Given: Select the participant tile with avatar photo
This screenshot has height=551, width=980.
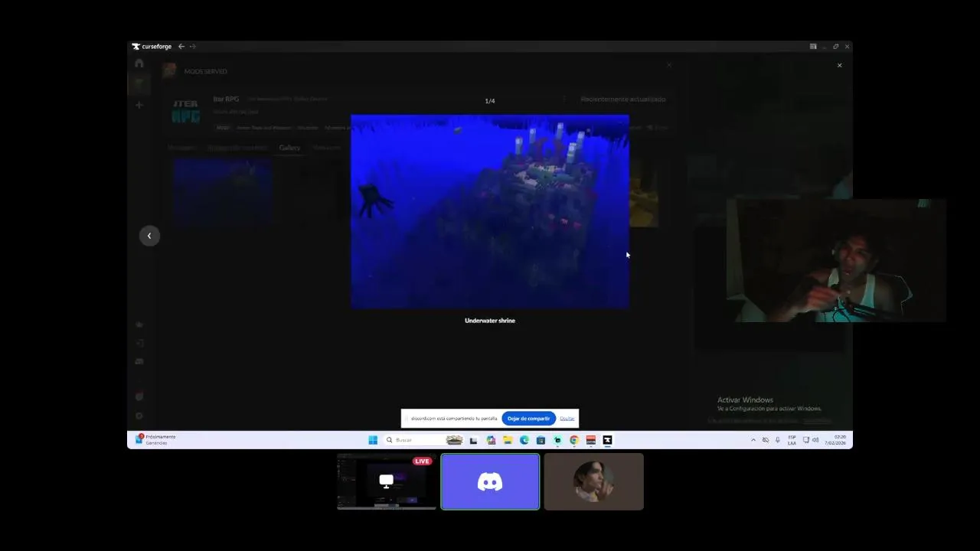Looking at the screenshot, I should (593, 481).
